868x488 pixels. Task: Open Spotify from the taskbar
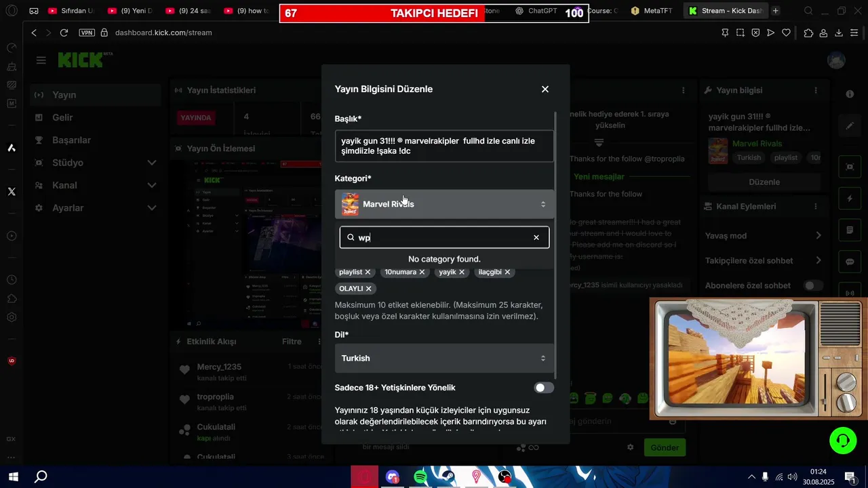click(420, 477)
